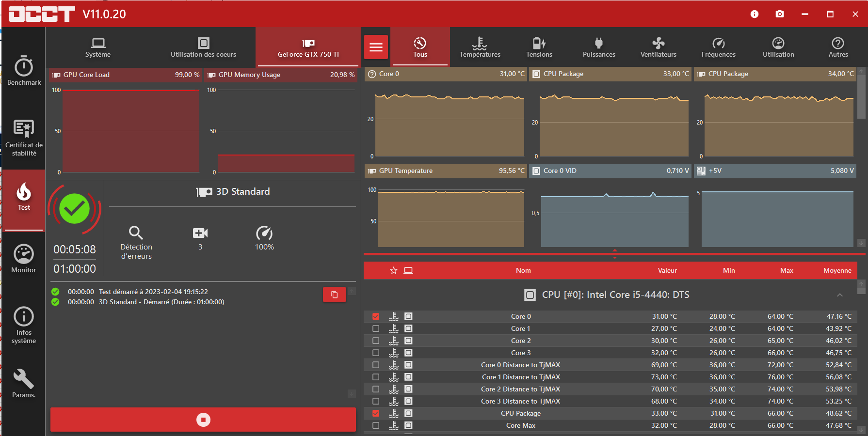The image size is (868, 436).
Task: Open Infos système page
Action: [24, 325]
